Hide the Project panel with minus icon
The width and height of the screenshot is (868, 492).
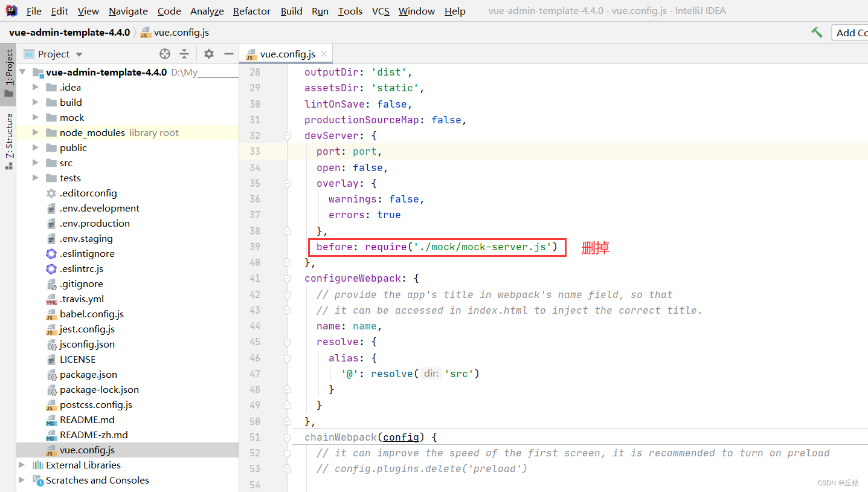pyautogui.click(x=229, y=54)
